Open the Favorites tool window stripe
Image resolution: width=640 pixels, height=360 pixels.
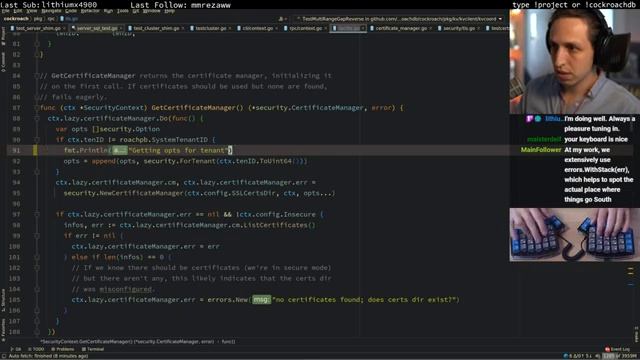point(3,330)
